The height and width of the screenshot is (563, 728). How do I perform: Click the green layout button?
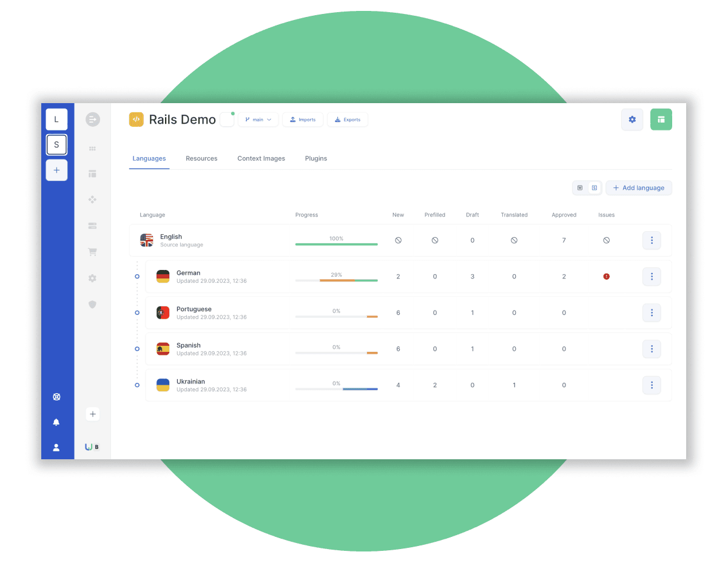tap(661, 120)
